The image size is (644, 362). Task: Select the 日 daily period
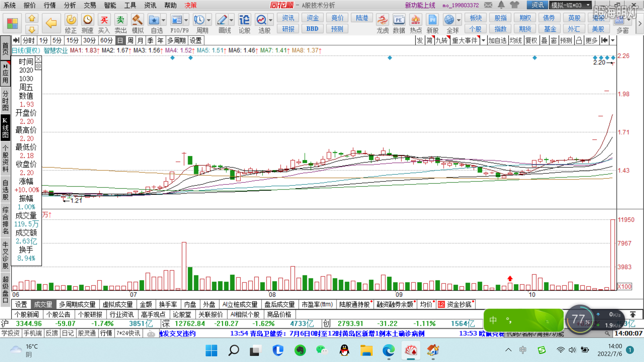point(120,41)
